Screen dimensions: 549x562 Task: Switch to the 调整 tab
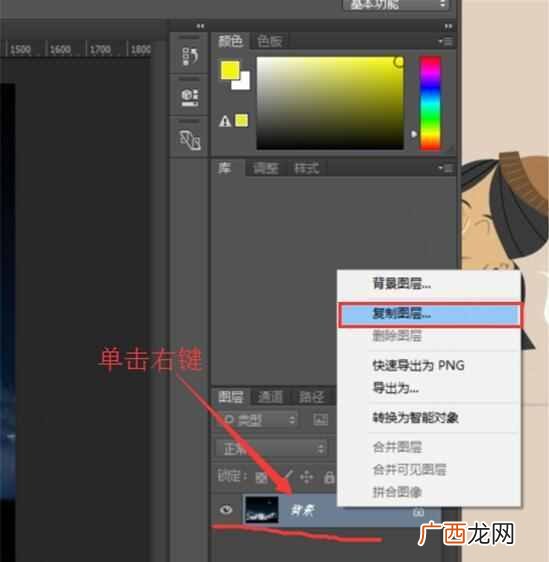[x=266, y=168]
